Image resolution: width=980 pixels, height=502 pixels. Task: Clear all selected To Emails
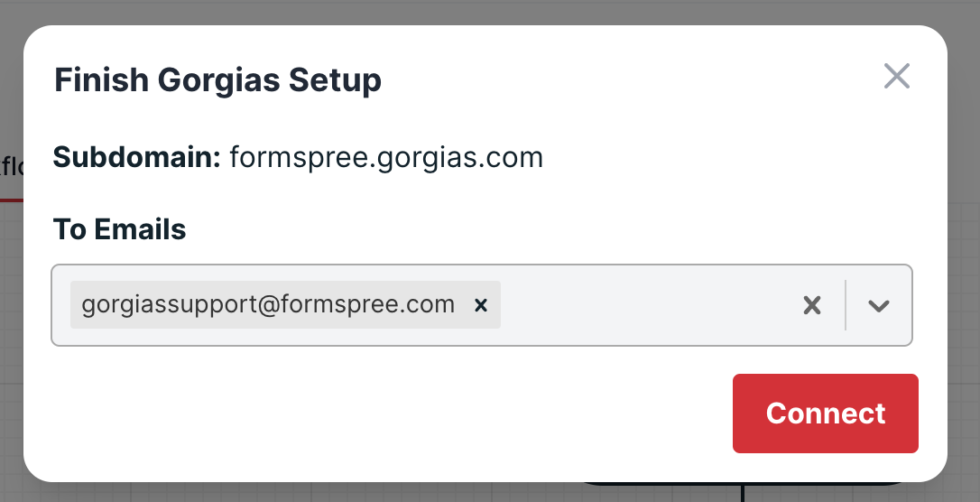[812, 305]
